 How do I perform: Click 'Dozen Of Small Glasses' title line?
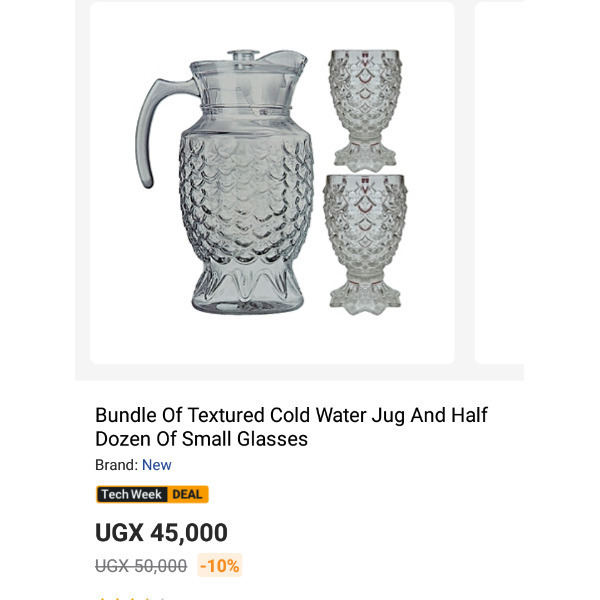click(x=201, y=439)
